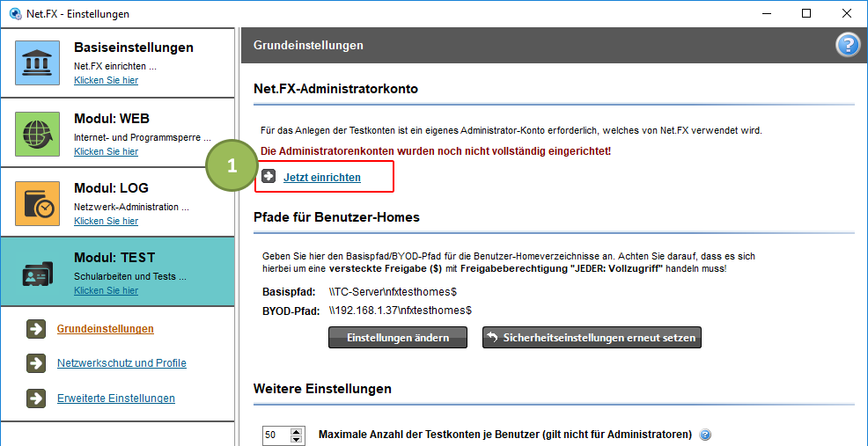Click the Modul: LOG clock folder icon
Viewport: 868px width, 446px height.
[x=37, y=203]
